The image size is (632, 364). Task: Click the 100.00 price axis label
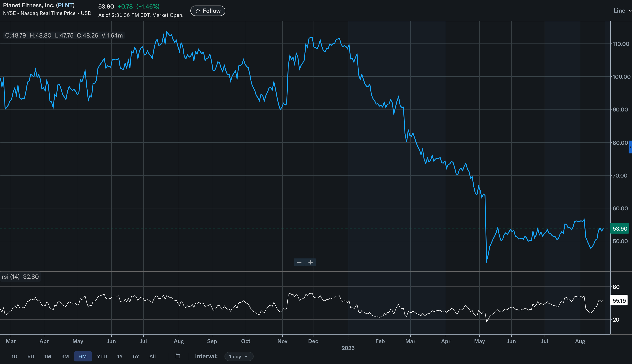click(621, 77)
